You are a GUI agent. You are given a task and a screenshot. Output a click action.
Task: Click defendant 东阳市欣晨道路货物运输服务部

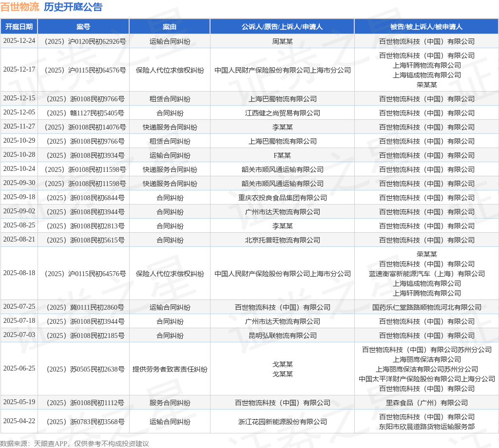click(x=426, y=427)
